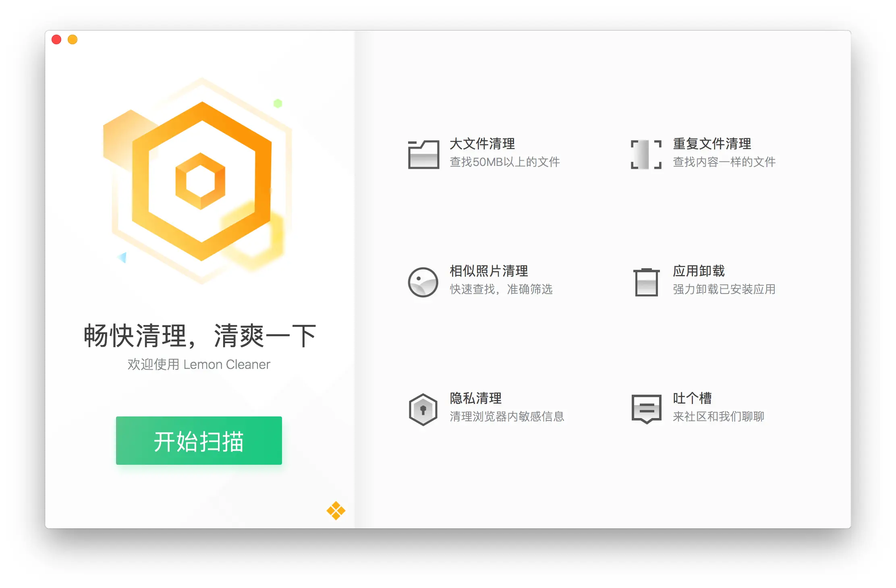
Task: Click the 相似照片清理 photo icon
Action: point(422,282)
